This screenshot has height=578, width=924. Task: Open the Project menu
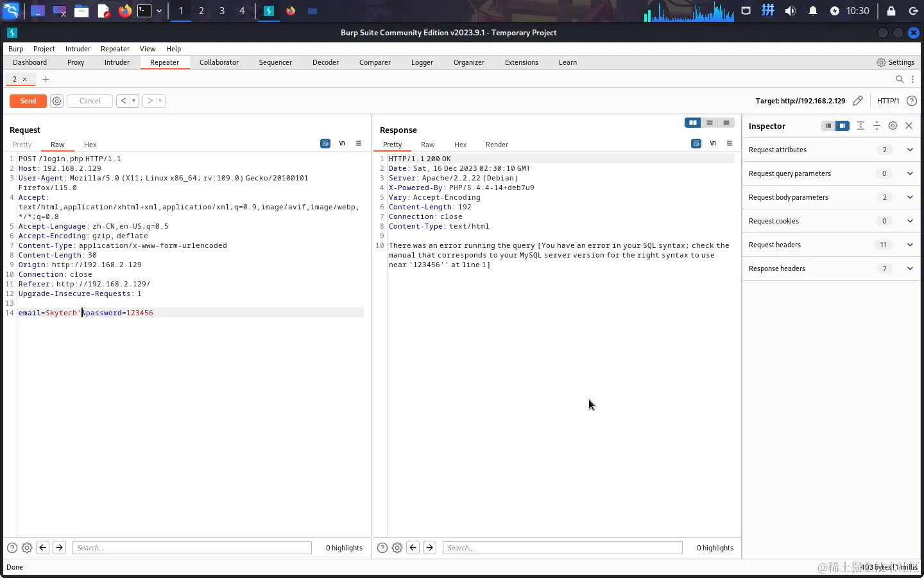coord(44,49)
